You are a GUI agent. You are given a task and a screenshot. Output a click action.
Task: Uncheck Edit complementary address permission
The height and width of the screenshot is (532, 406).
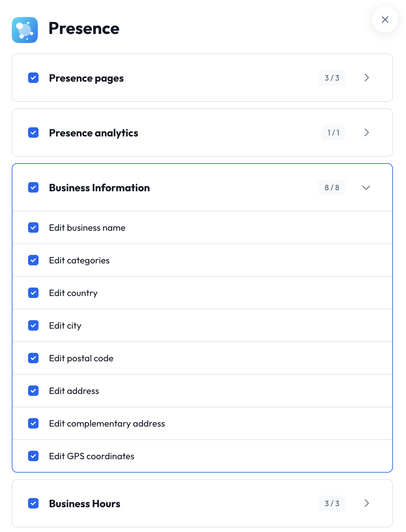33,423
